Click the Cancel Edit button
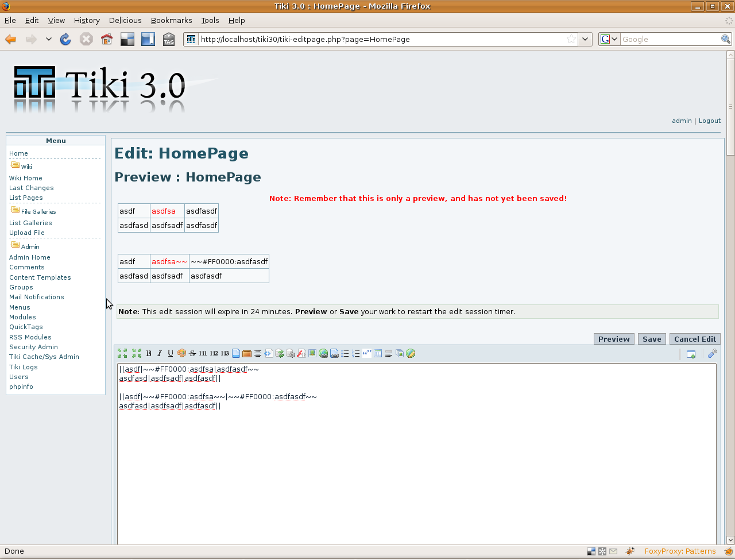735x560 pixels. click(x=695, y=339)
